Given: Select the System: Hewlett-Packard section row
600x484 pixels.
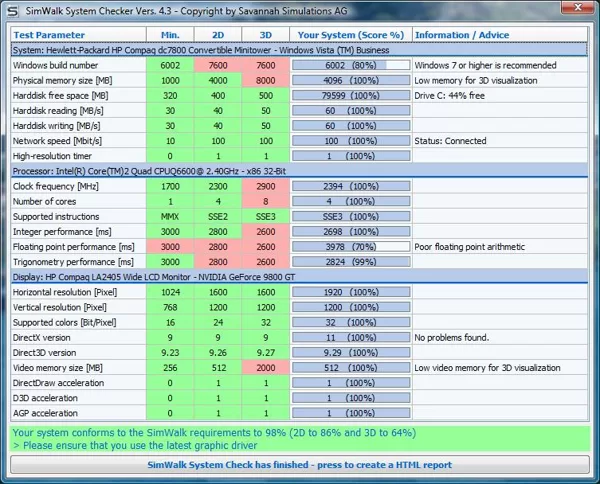Looking at the screenshot, I should 299,50.
